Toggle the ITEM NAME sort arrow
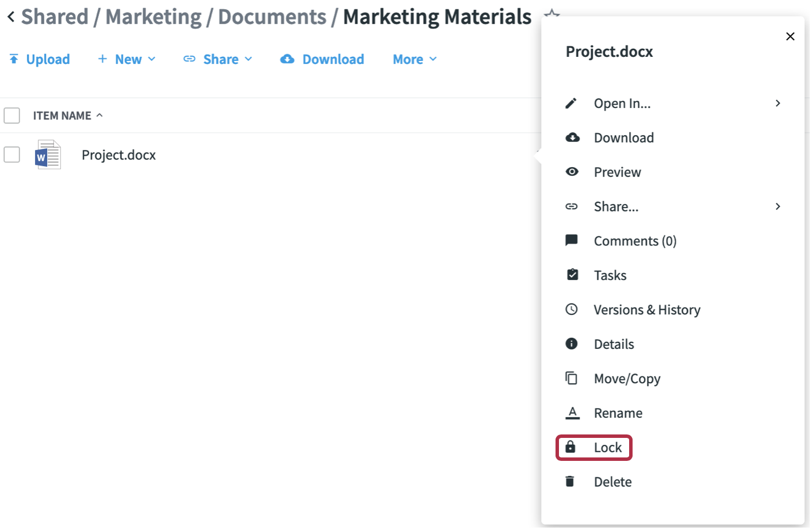 click(100, 116)
